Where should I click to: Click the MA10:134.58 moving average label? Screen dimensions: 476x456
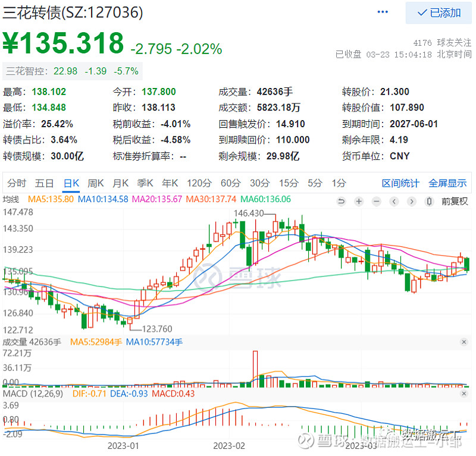[x=103, y=199]
